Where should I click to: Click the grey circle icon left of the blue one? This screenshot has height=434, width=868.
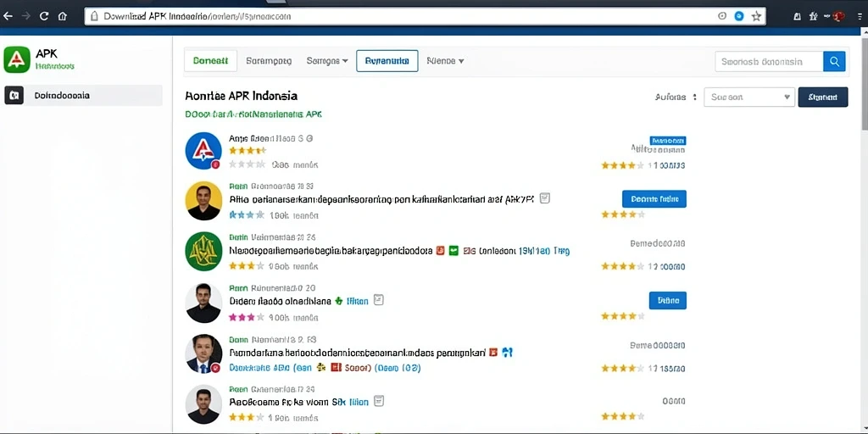tap(722, 16)
